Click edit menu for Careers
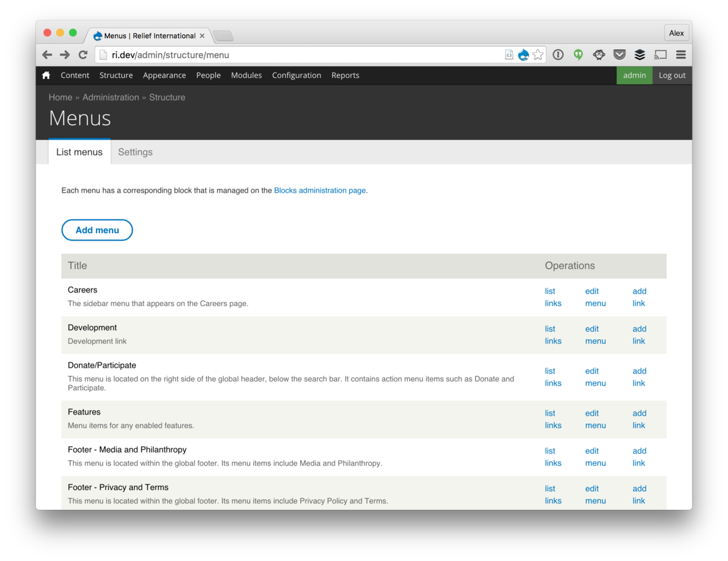Viewport: 728px width, 561px height. pyautogui.click(x=595, y=297)
